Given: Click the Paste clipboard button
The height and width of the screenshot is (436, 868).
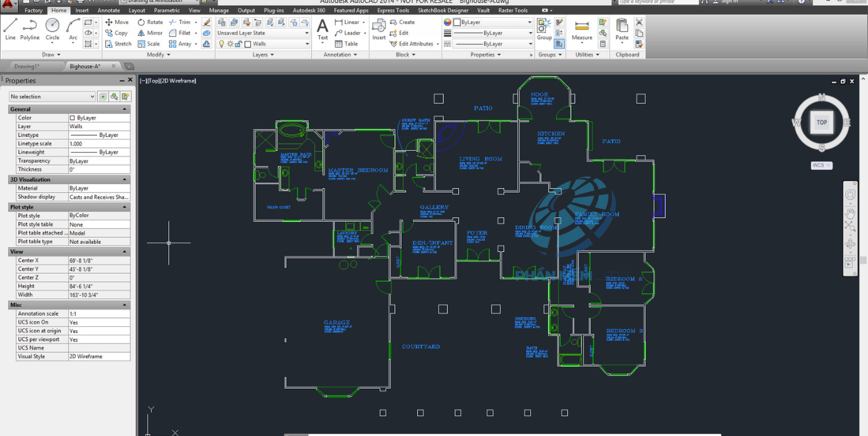Looking at the screenshot, I should [x=622, y=30].
